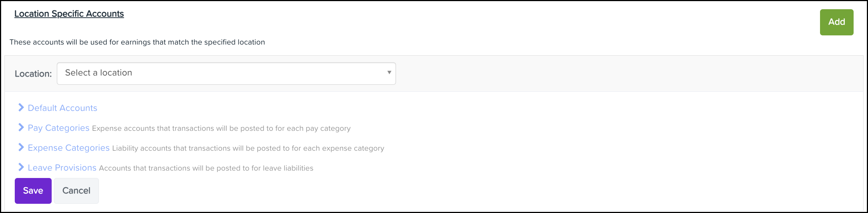Click the location dropdown's down arrow
This screenshot has width=868, height=213.
pyautogui.click(x=389, y=73)
